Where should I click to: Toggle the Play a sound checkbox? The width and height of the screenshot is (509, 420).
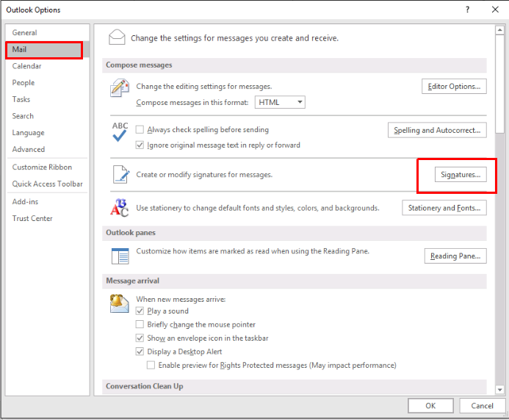point(140,311)
